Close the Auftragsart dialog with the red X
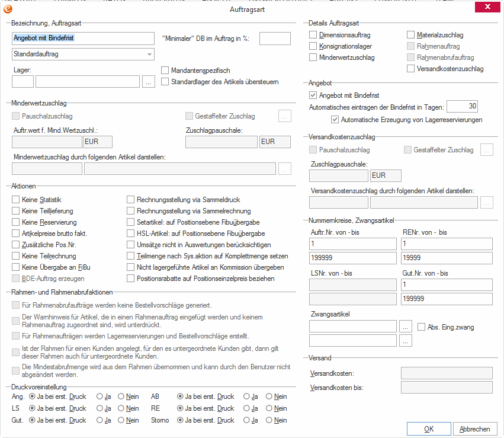This screenshot has width=504, height=438. pyautogui.click(x=487, y=7)
